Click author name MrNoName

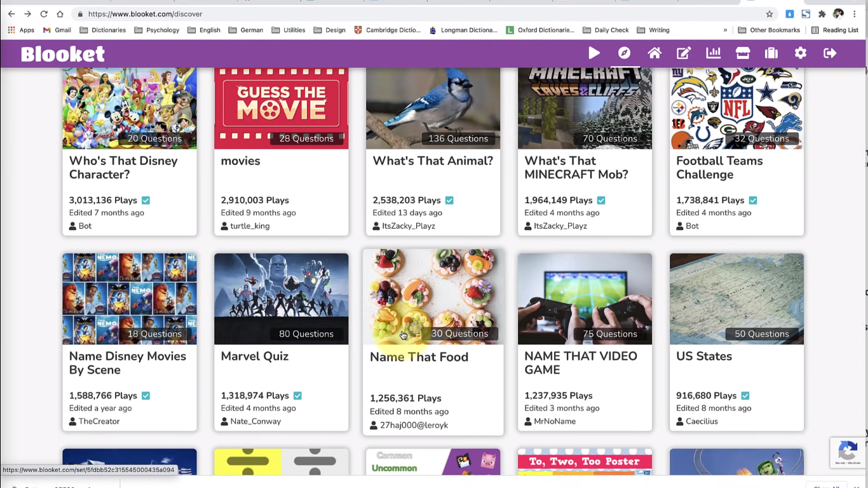point(555,421)
